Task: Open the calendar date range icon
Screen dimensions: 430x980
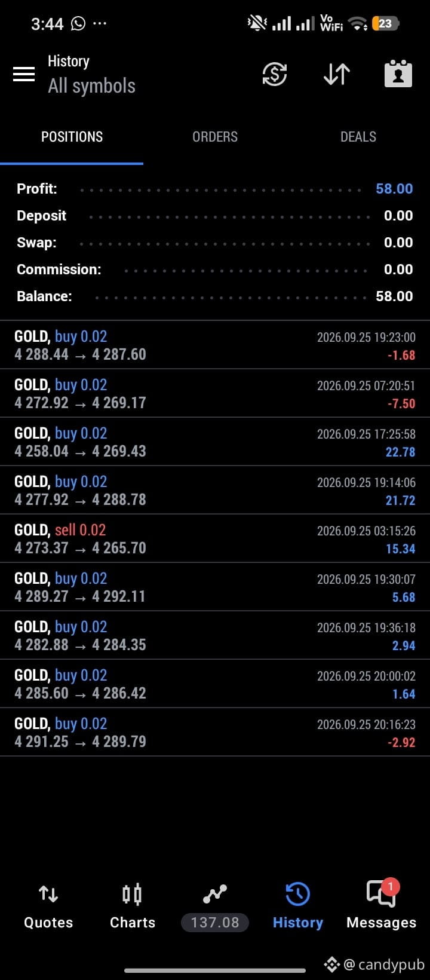Action: pos(398,74)
